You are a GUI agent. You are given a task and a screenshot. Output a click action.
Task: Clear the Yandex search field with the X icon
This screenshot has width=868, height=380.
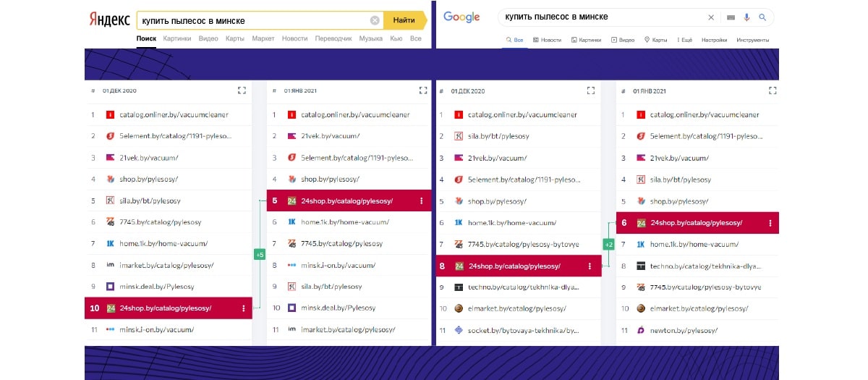(374, 20)
